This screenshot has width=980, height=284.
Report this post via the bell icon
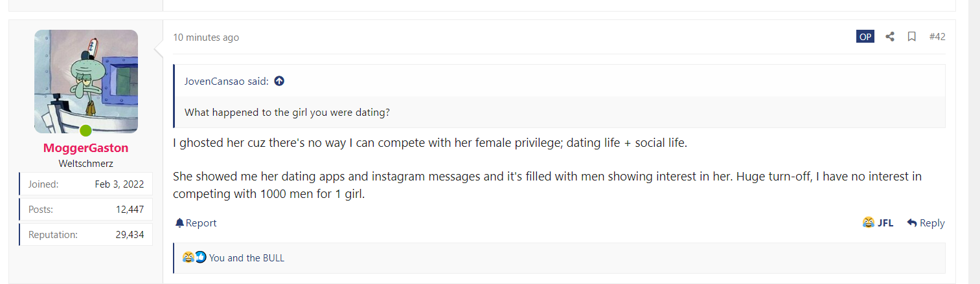tap(196, 223)
